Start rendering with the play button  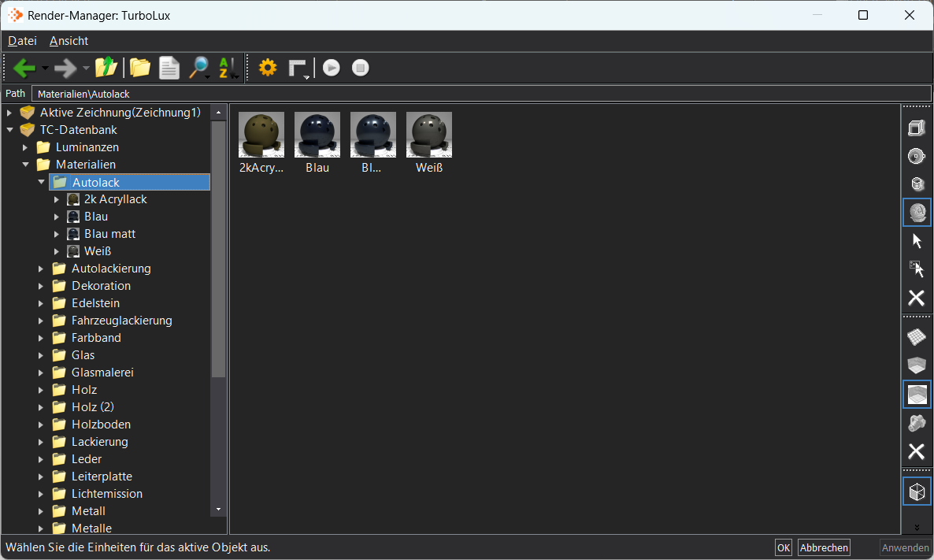pos(332,67)
